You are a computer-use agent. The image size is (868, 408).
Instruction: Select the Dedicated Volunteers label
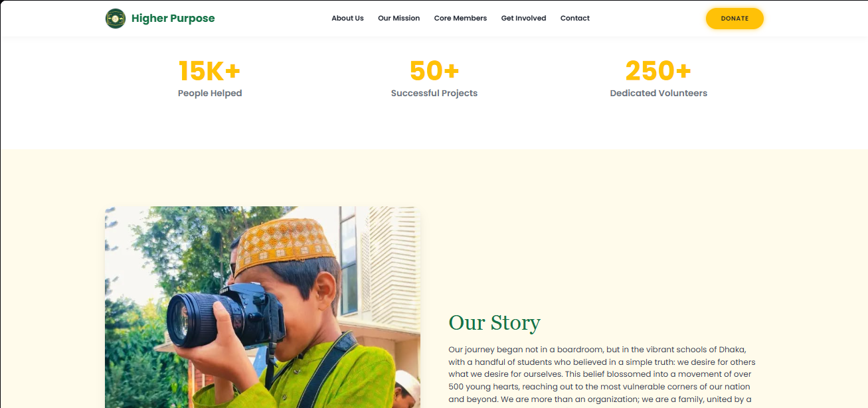coord(659,94)
